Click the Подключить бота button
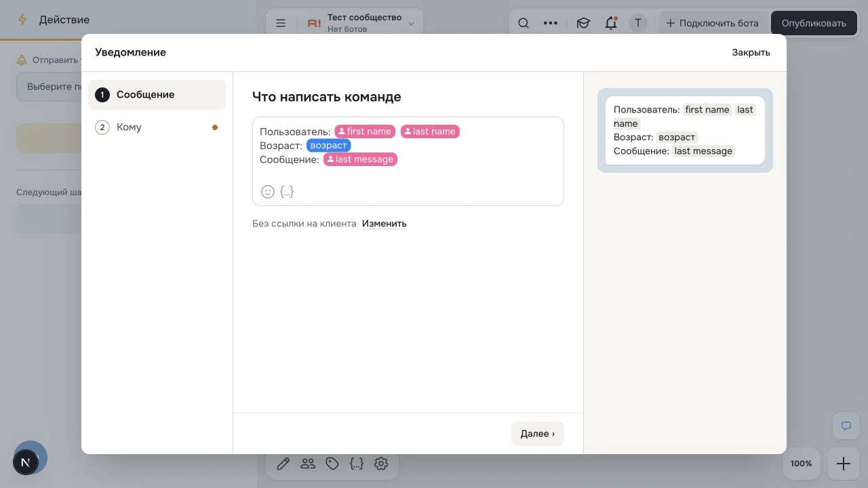The height and width of the screenshot is (488, 868). click(x=713, y=23)
